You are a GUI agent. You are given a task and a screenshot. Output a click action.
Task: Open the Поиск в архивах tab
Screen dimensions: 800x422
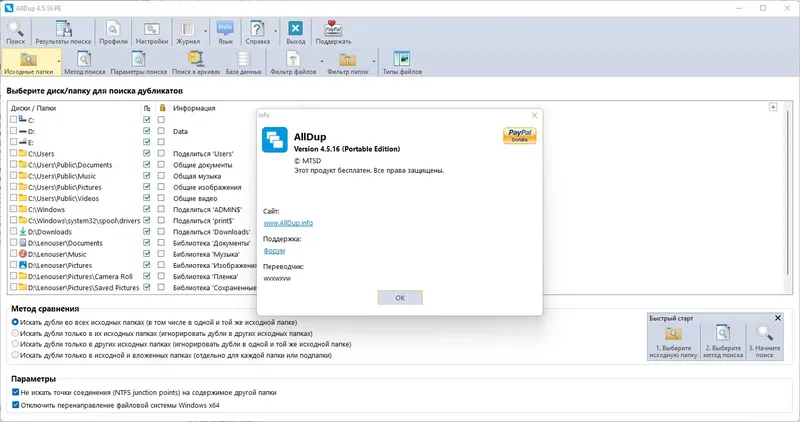(x=196, y=63)
